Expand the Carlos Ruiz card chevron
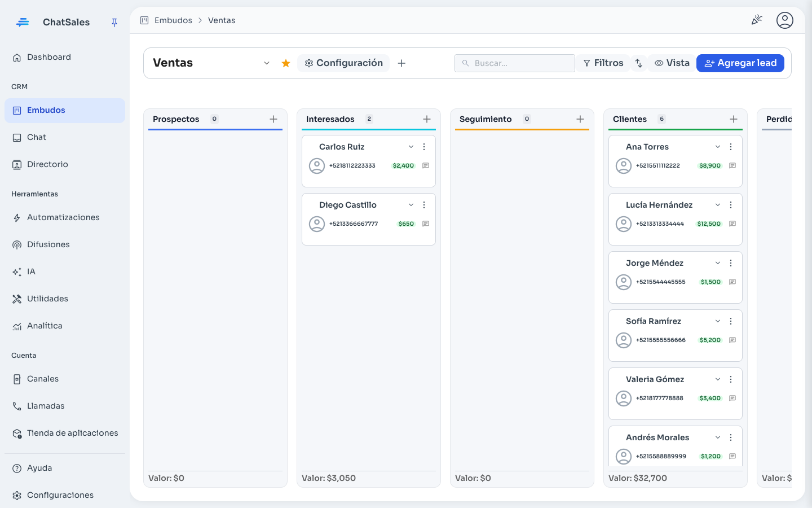Image resolution: width=812 pixels, height=508 pixels. click(411, 147)
